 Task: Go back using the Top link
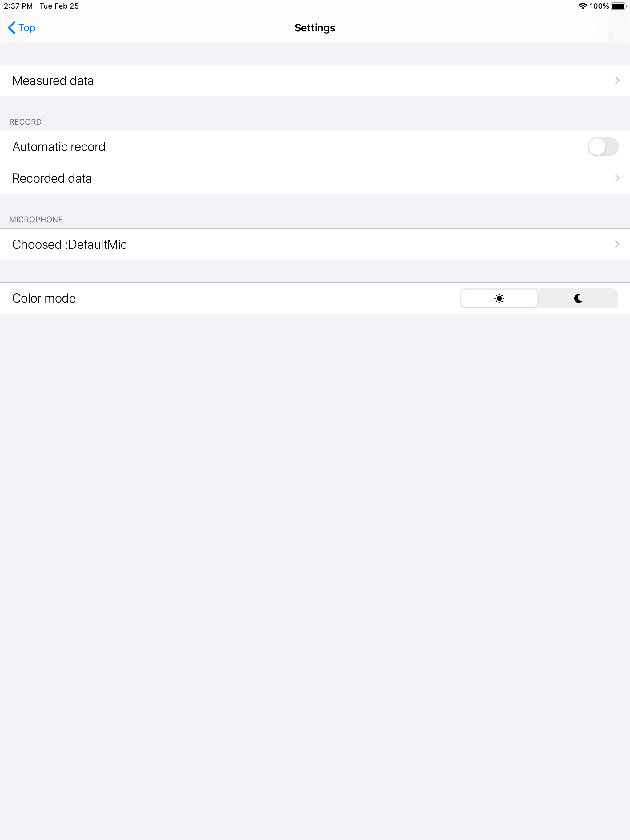click(x=26, y=28)
